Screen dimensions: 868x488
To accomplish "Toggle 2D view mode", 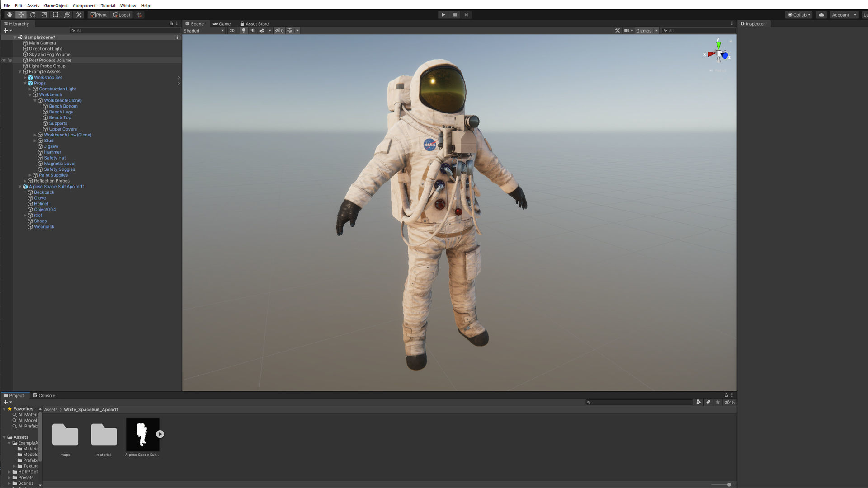I will pos(232,31).
